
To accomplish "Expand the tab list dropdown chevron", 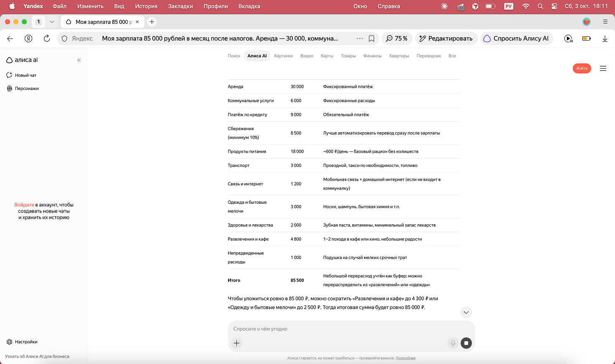I will [52, 22].
